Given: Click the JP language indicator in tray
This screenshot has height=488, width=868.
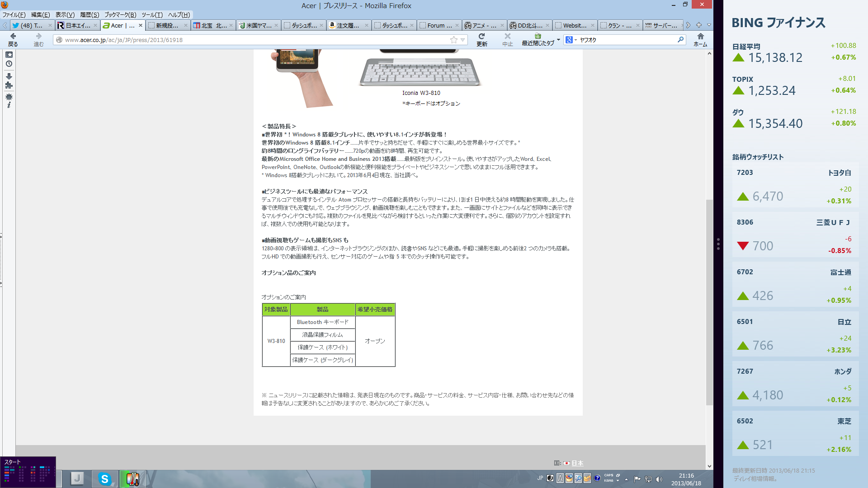Looking at the screenshot, I should coord(540,478).
